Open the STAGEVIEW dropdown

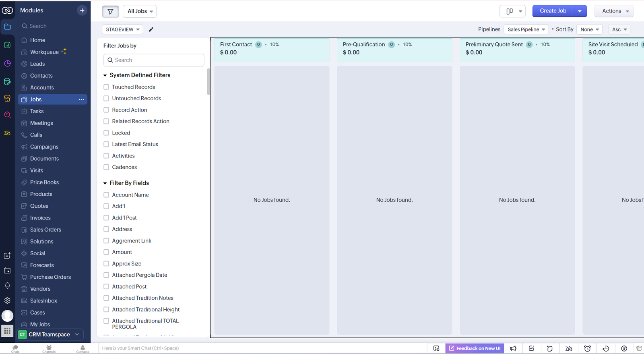(123, 29)
